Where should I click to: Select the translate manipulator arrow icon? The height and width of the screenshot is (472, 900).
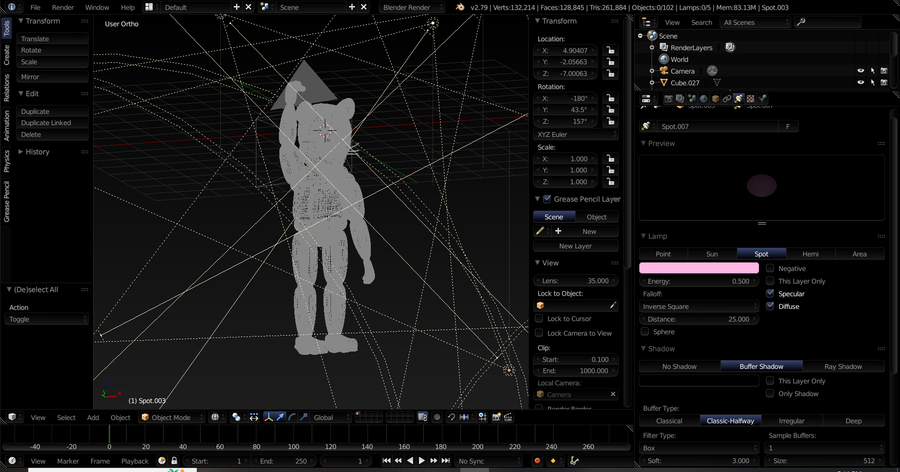coord(281,417)
